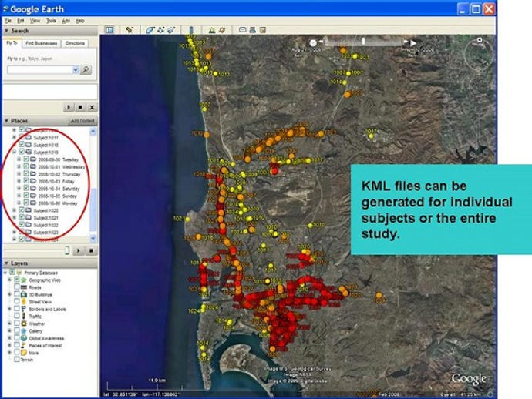Click the Street View layer icon
532x399 pixels.
[24, 301]
